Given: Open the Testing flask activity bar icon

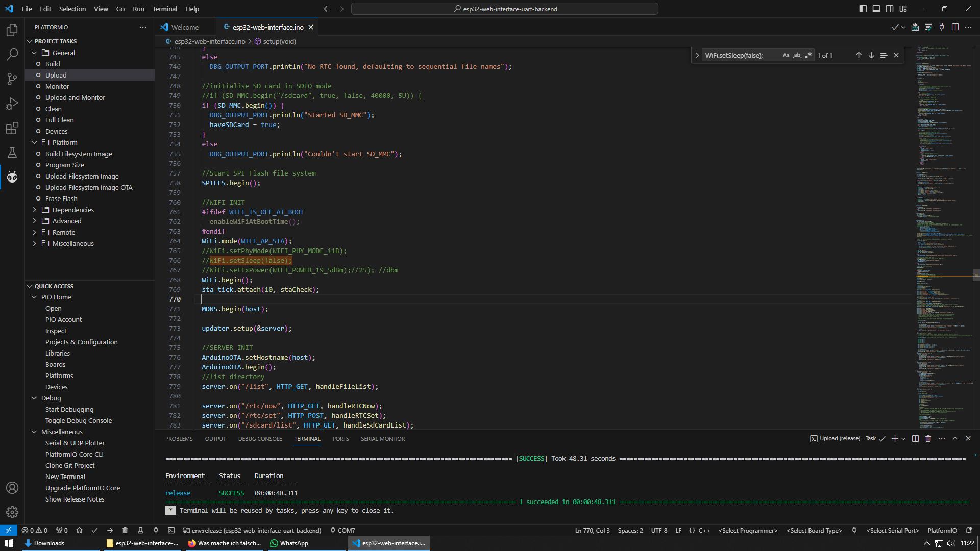Looking at the screenshot, I should tap(12, 153).
